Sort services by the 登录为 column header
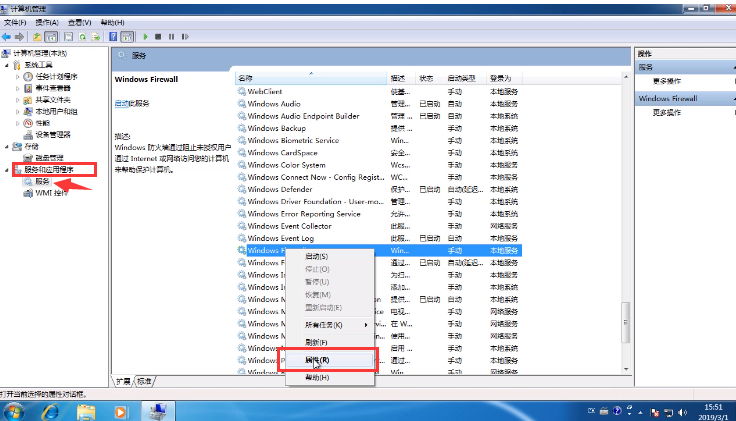This screenshot has width=736, height=421. (504, 78)
